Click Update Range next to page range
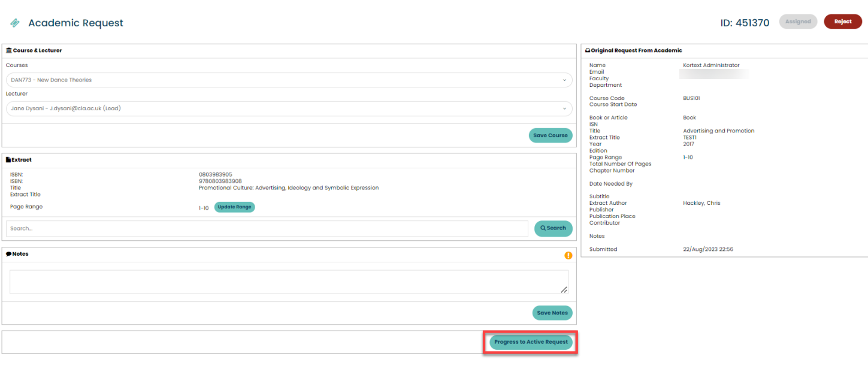The image size is (868, 372). pyautogui.click(x=234, y=207)
